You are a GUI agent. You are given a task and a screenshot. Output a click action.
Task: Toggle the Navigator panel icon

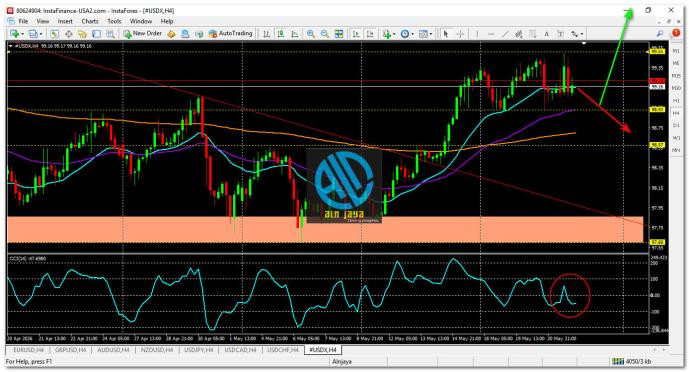(82, 34)
